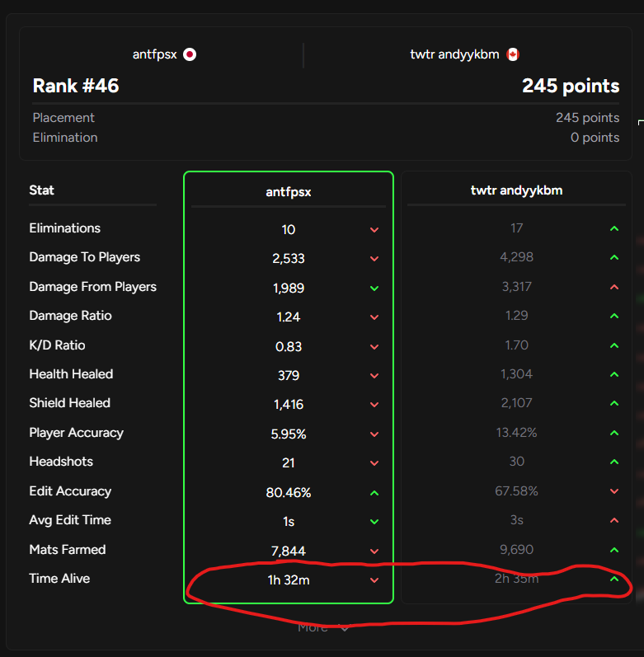The height and width of the screenshot is (657, 644).
Task: Click antfpsx Time Alive value 1h 32m
Action: click(289, 580)
